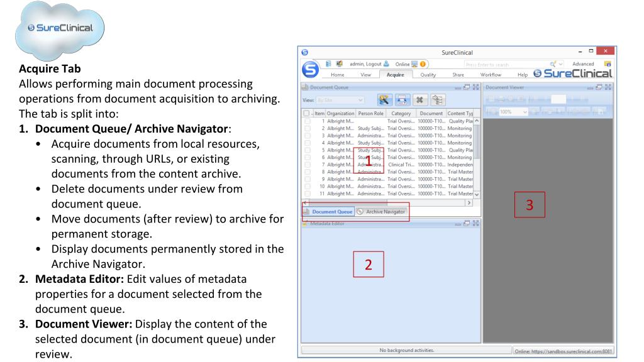Click the Online network computer icon

coord(414,64)
